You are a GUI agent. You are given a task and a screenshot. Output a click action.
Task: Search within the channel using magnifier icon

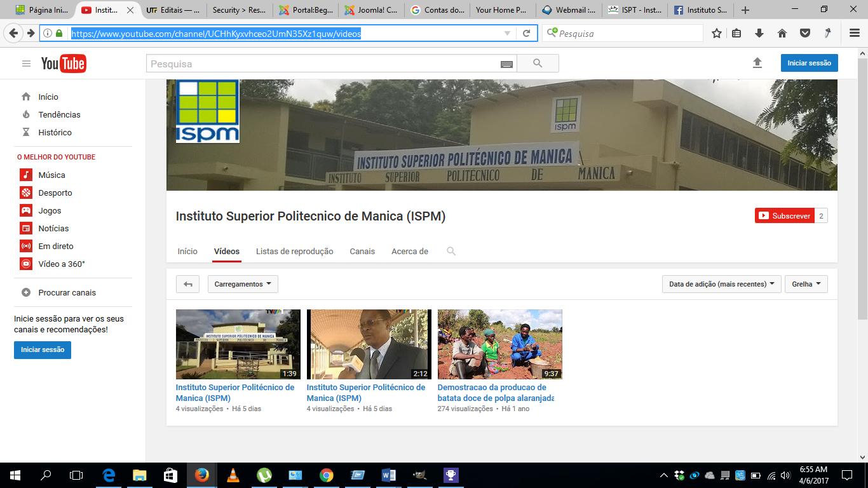(451, 252)
